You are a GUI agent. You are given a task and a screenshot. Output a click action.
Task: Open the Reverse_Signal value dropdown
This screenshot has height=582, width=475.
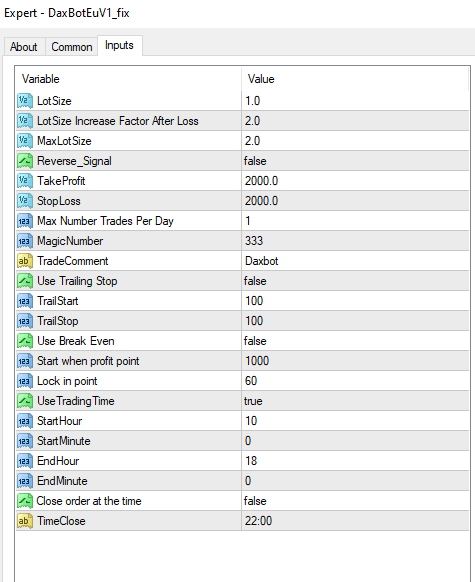(355, 161)
